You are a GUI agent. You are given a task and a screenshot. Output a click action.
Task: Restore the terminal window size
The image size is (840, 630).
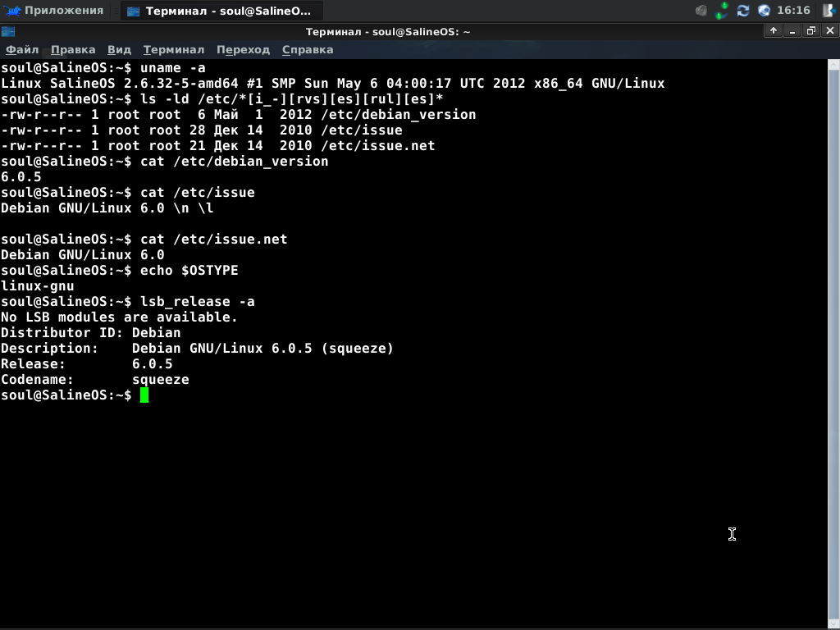click(x=811, y=31)
